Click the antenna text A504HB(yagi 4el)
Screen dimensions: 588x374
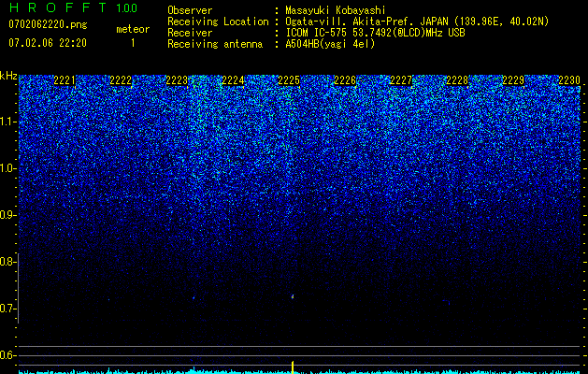coord(330,44)
